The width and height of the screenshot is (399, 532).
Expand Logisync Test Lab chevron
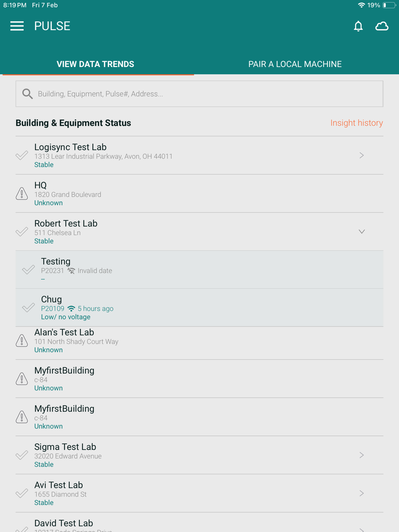pyautogui.click(x=361, y=155)
